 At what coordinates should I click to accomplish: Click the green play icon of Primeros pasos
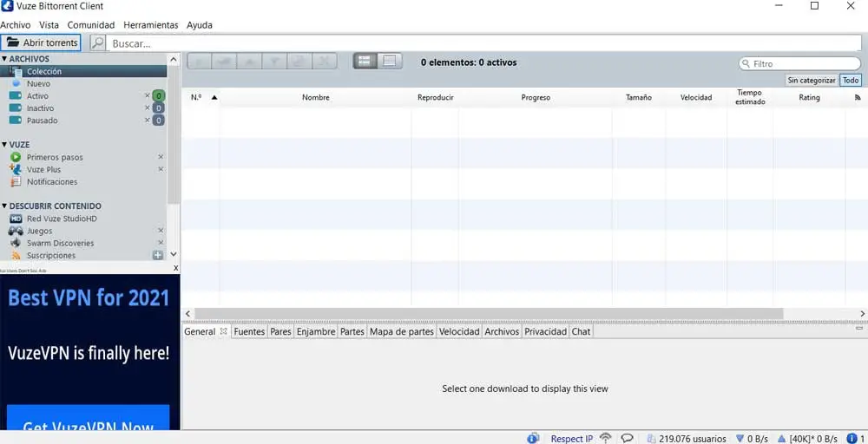click(x=16, y=157)
